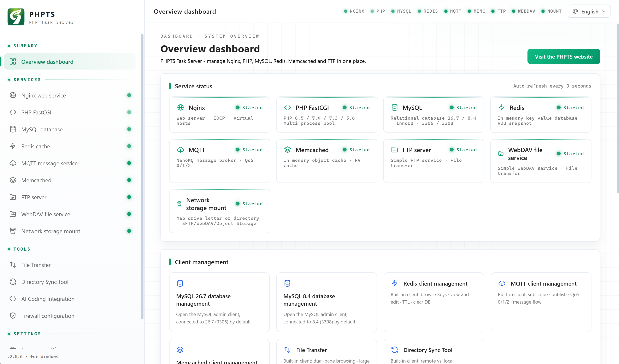Viewport: 619px width, 364px height.
Task: Open MySQL 26.7 database management card
Action: [x=219, y=302]
